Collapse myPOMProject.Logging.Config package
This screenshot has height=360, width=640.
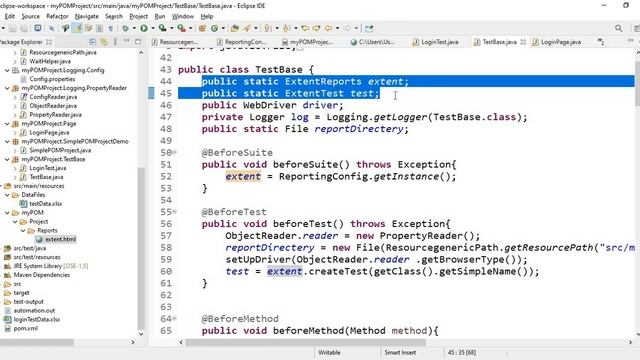click(7, 70)
